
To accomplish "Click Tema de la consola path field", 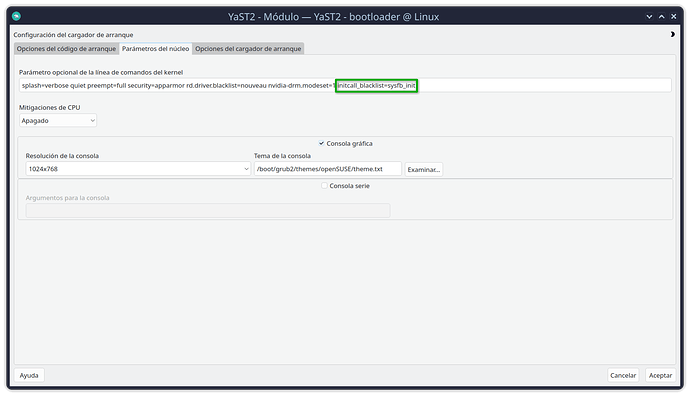I will point(328,169).
